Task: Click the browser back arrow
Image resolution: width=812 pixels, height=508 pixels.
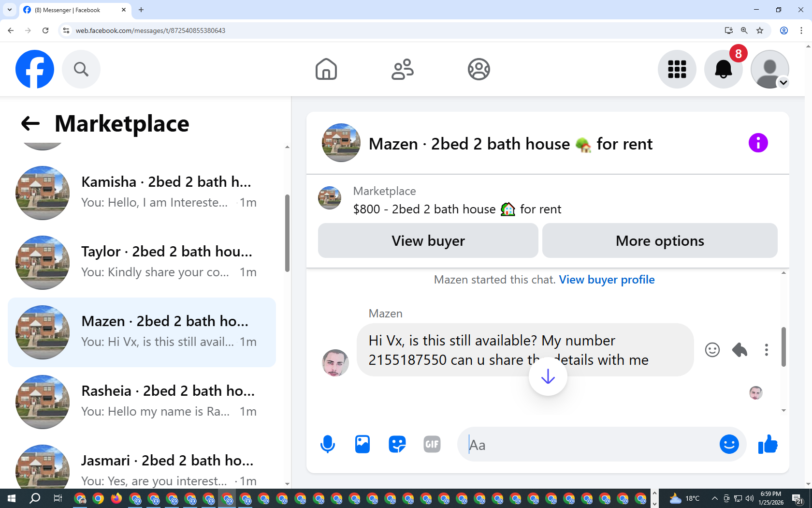Action: pyautogui.click(x=11, y=30)
